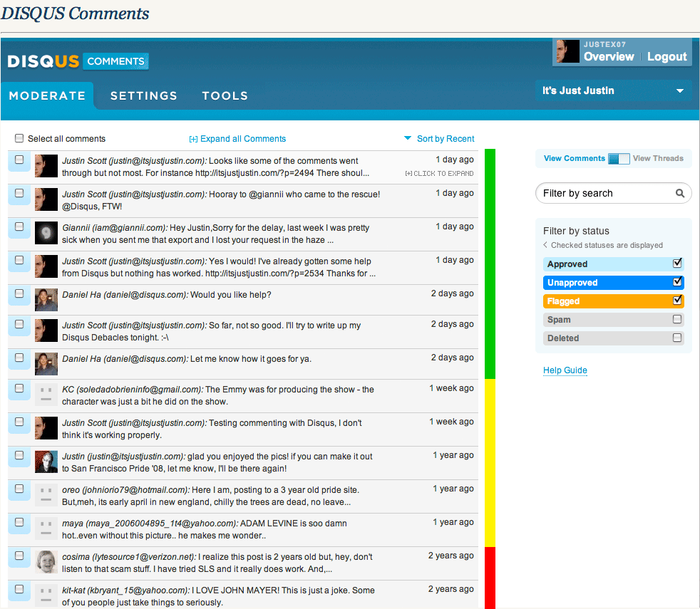Open the It's Just Justin site dropdown
The image size is (700, 609).
click(613, 91)
